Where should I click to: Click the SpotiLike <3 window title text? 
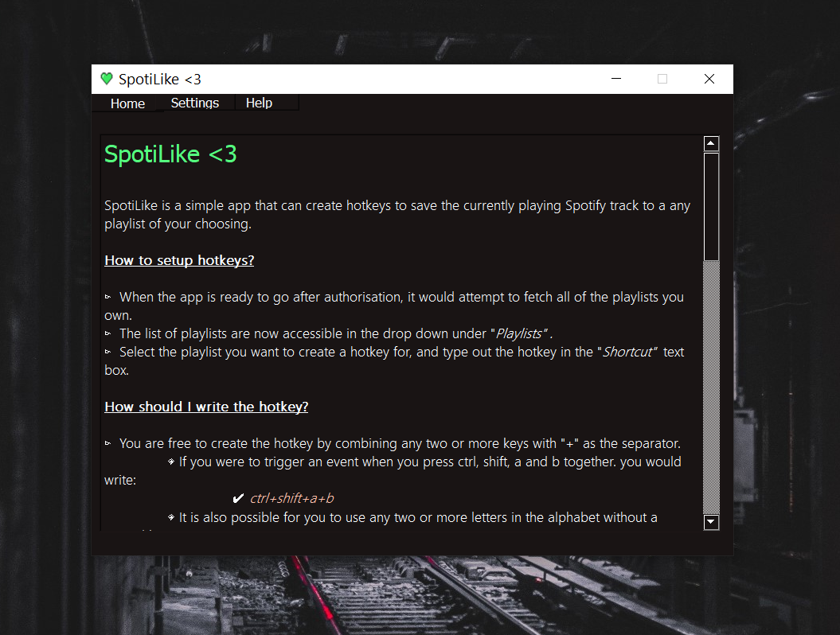[x=160, y=80]
